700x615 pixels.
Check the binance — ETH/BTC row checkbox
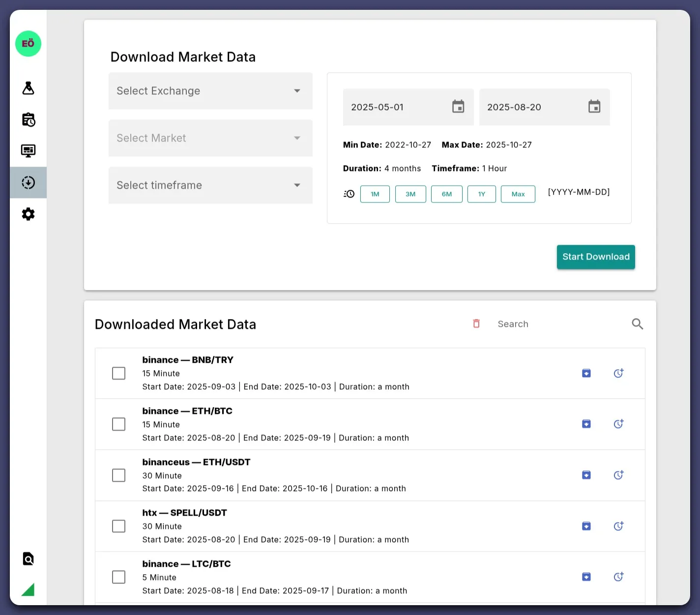pos(118,424)
